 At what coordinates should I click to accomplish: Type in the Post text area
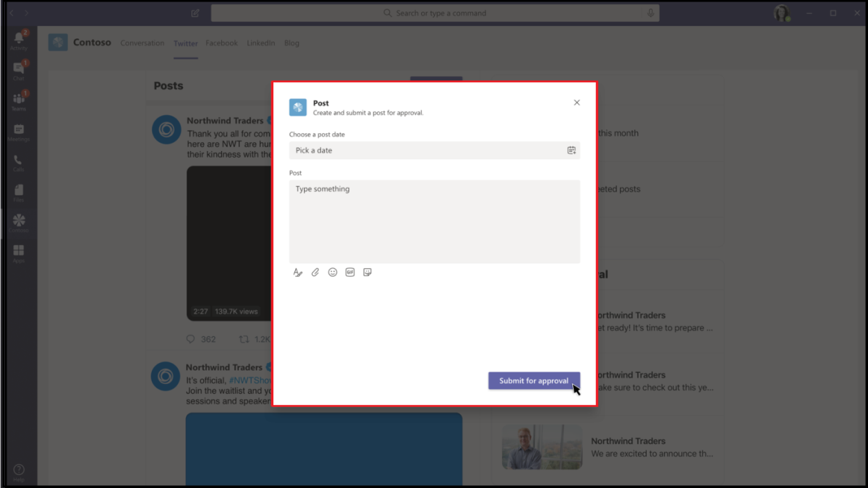click(434, 221)
